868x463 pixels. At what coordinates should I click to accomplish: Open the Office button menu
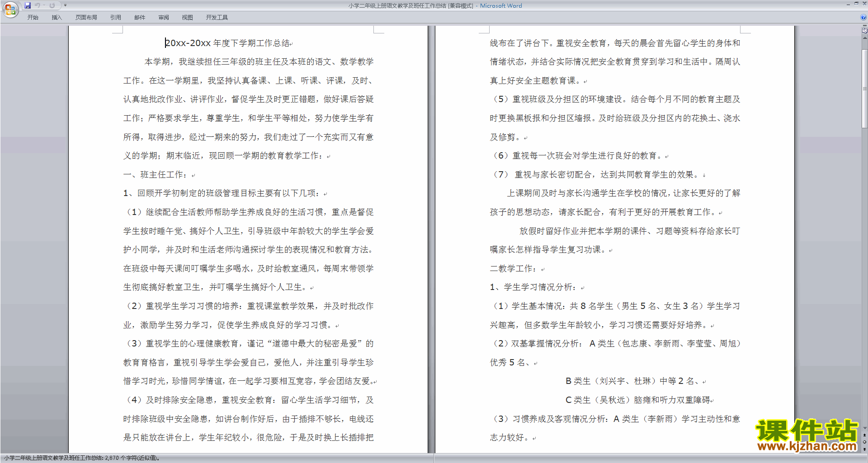tap(10, 9)
